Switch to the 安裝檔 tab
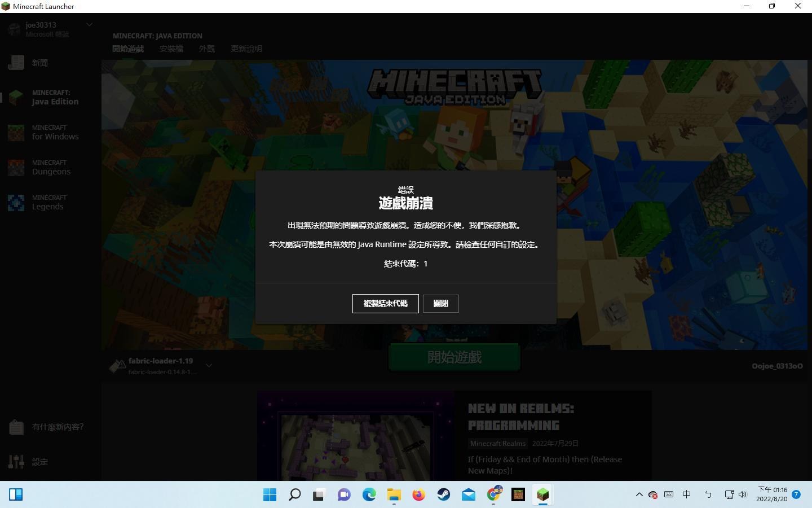Viewport: 812px width, 508px height. [171, 49]
